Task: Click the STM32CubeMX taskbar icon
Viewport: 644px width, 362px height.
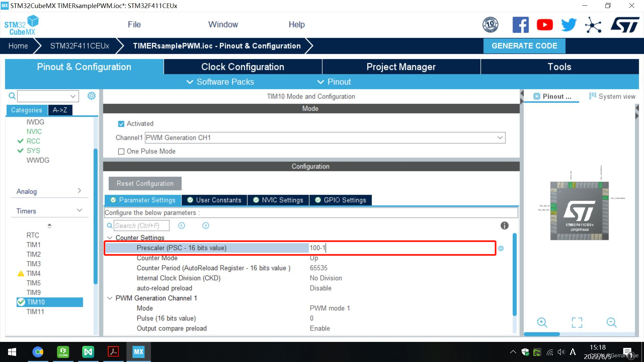Action: tap(138, 352)
